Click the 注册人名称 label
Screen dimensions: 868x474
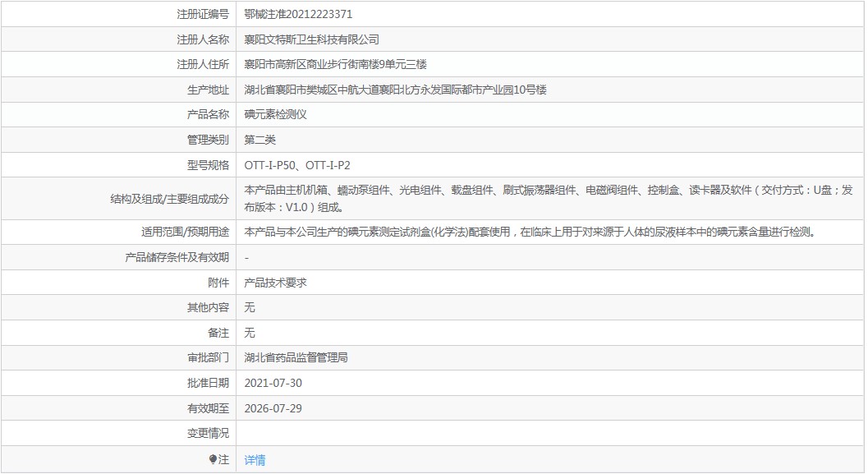pyautogui.click(x=203, y=39)
